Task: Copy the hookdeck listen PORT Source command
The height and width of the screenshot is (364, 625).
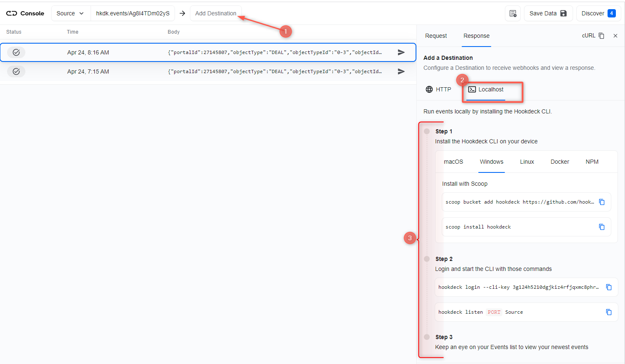Action: pyautogui.click(x=609, y=312)
